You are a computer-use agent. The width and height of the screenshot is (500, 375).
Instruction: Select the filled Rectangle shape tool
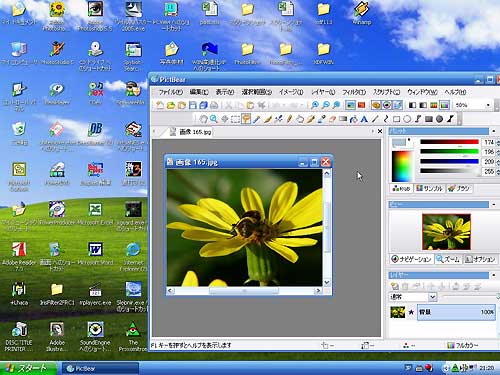click(429, 119)
